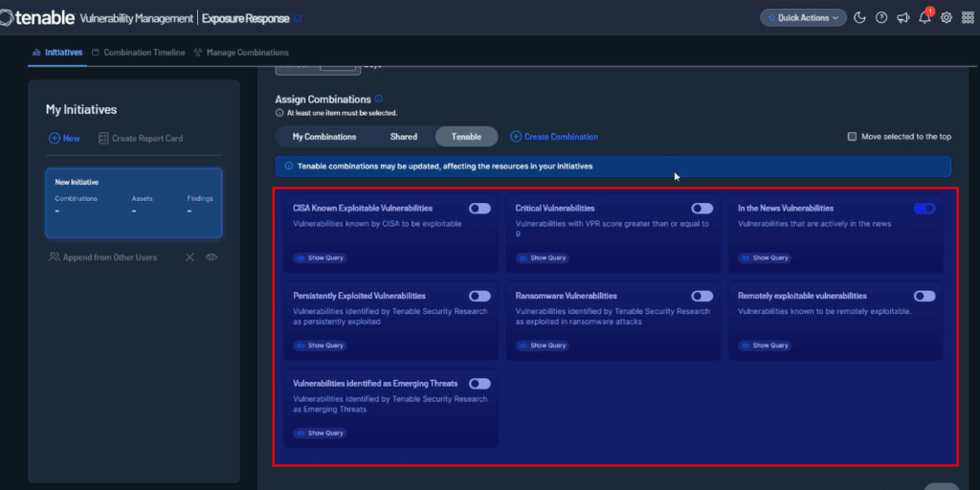Toggle the eye icon beside Append from Other Users

(211, 257)
